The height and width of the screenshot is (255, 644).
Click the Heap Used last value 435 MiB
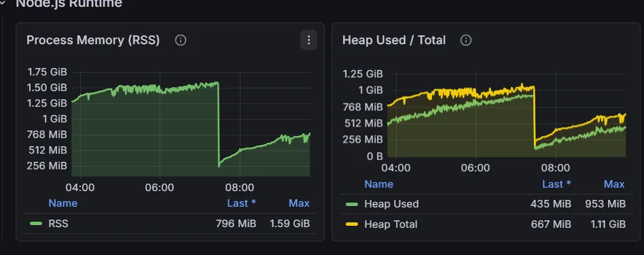pos(551,204)
